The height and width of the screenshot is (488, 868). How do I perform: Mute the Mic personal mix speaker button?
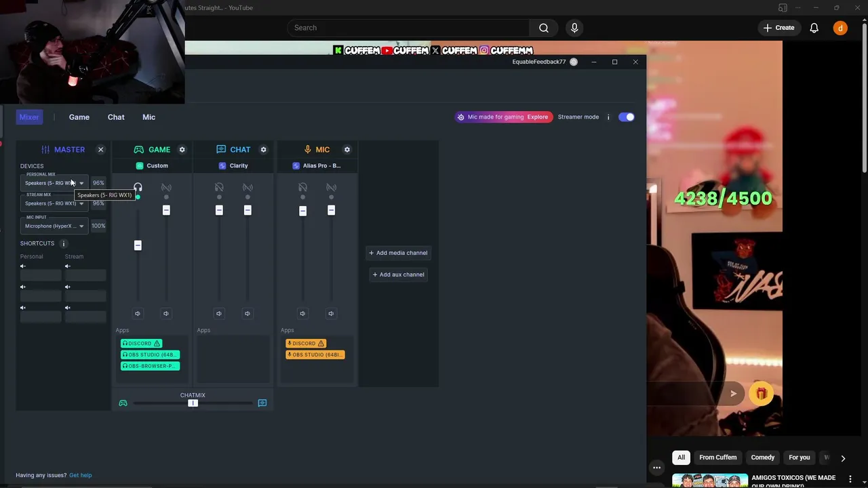[x=302, y=313]
